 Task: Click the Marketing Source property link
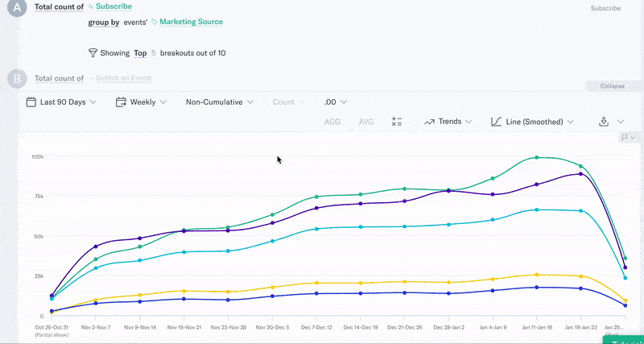tap(191, 22)
